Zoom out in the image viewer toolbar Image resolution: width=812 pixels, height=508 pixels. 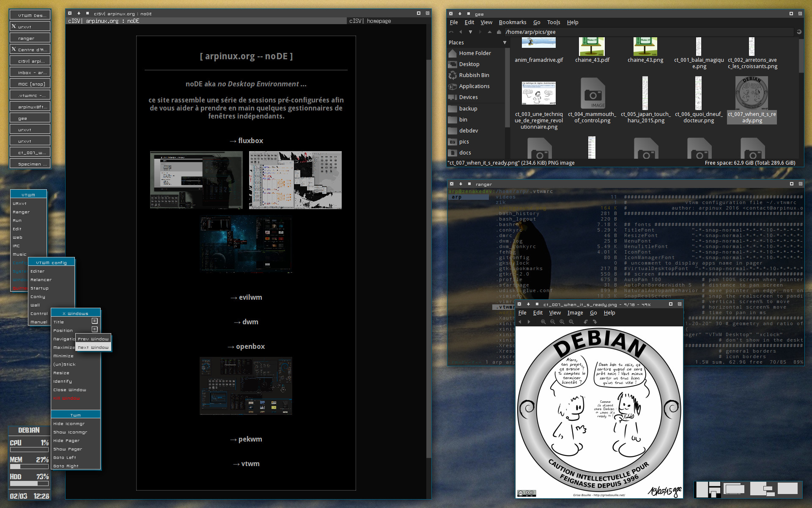[x=553, y=322]
